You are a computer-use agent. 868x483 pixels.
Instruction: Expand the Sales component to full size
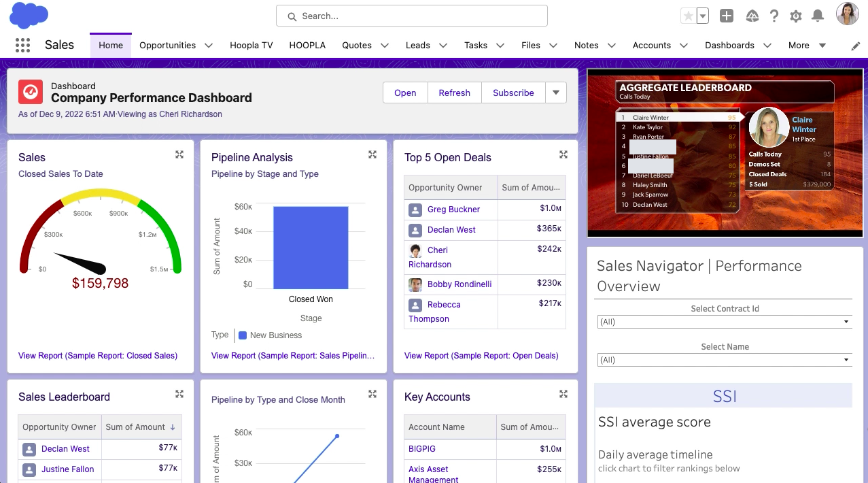tap(179, 154)
